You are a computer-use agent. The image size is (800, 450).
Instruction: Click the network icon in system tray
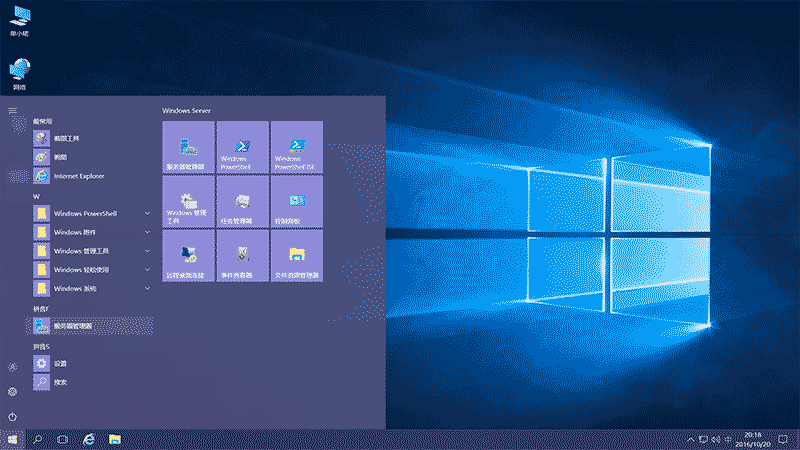point(703,439)
